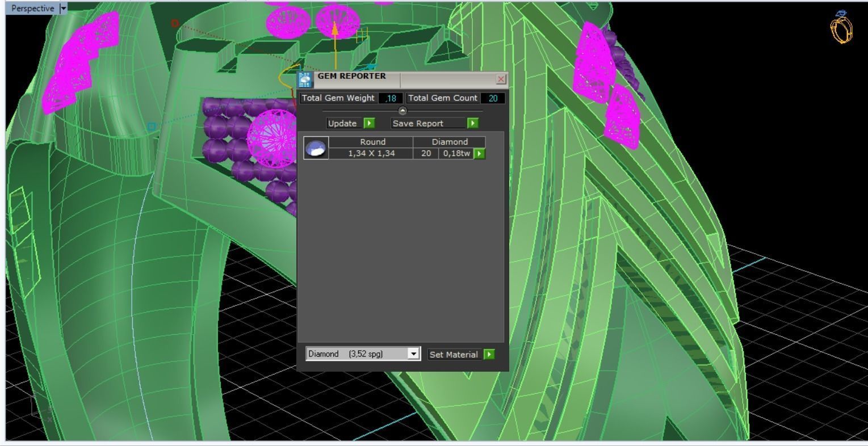The image size is (868, 446).
Task: Open the Perspective viewport dropdown arrow
Action: coord(63,8)
